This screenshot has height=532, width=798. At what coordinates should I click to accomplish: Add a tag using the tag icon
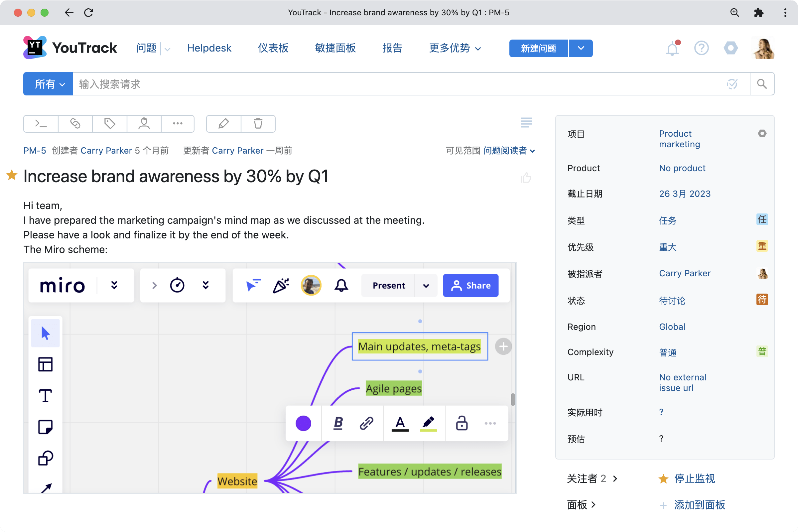pyautogui.click(x=109, y=124)
